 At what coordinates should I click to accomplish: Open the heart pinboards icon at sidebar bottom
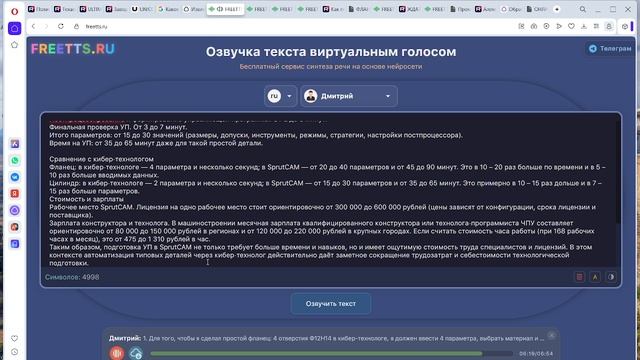(15, 338)
